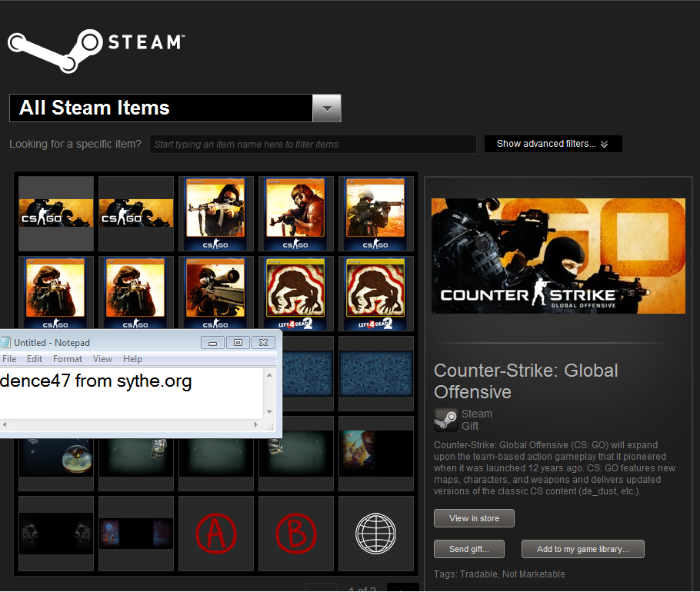Image resolution: width=700 pixels, height=592 pixels.
Task: Click the Steam Gift icon in details
Action: (446, 420)
